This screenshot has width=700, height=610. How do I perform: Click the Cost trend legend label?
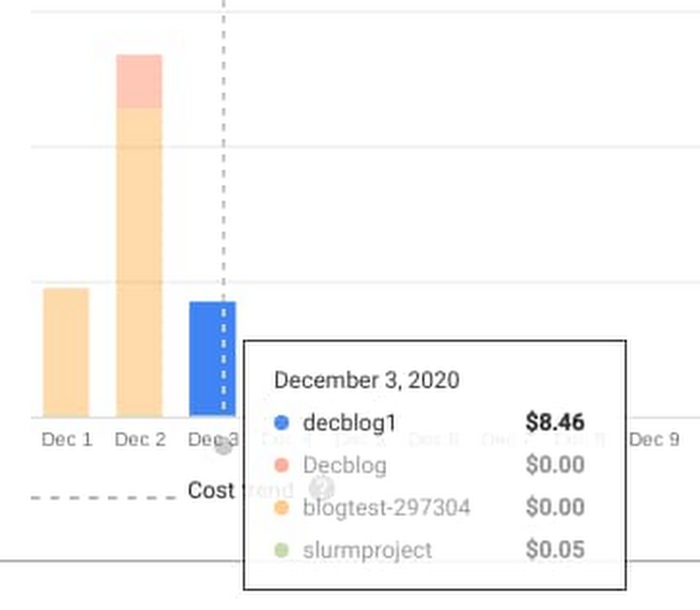tap(240, 490)
